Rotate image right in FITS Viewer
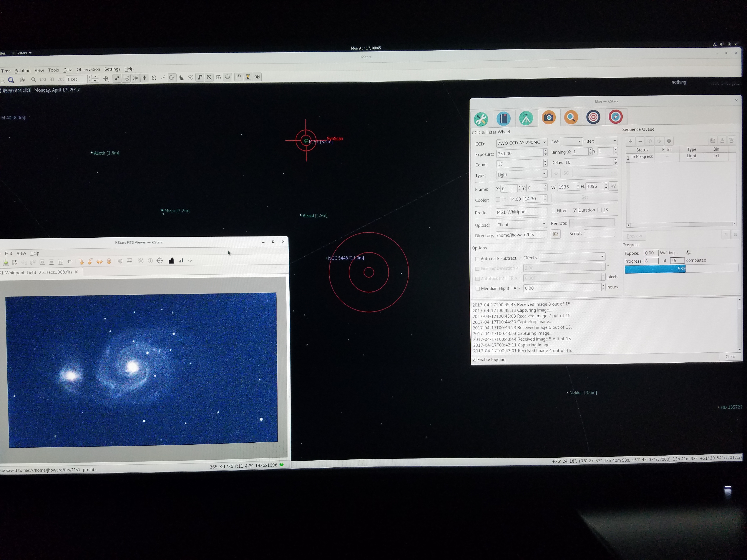 81,261
